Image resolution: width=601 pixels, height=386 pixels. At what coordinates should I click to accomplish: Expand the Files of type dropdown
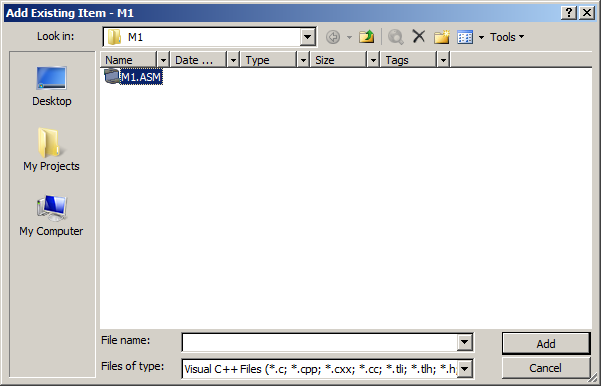coord(465,369)
